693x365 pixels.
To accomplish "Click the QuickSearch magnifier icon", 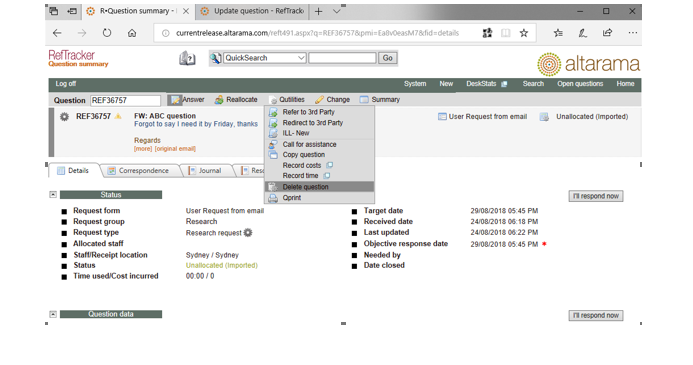I will click(x=216, y=58).
